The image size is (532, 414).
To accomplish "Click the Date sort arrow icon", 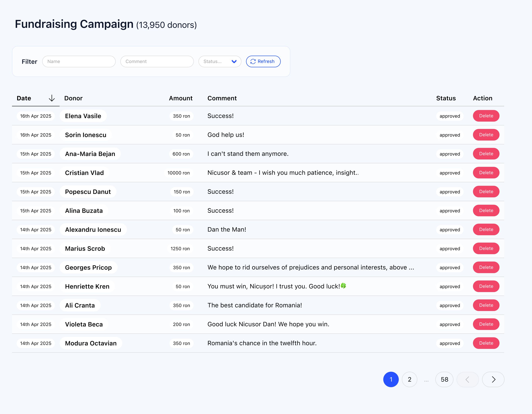I will click(x=52, y=98).
